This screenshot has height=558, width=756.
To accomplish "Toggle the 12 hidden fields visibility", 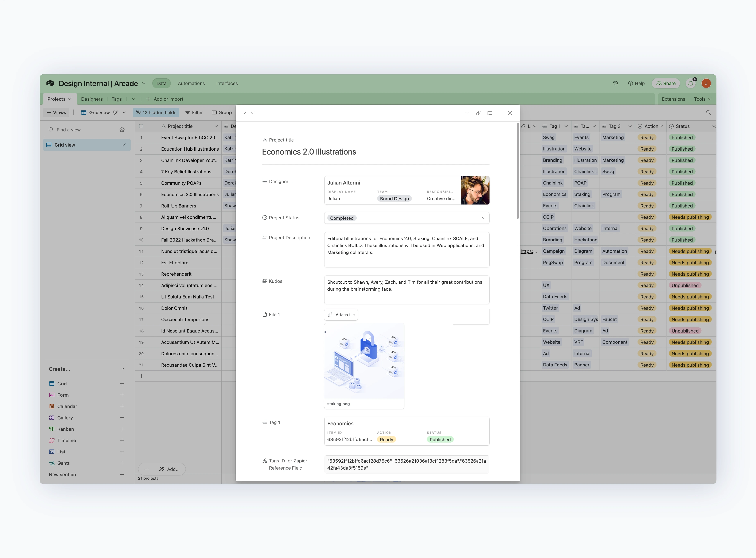I will pyautogui.click(x=156, y=112).
